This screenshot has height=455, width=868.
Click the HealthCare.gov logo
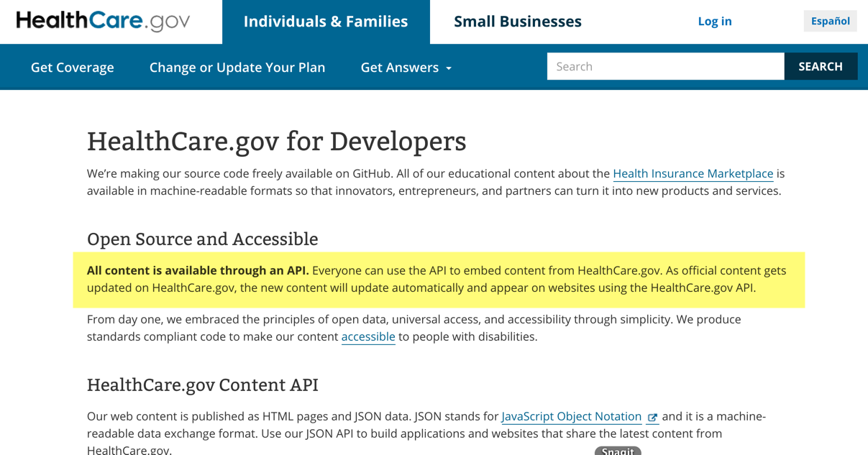103,21
